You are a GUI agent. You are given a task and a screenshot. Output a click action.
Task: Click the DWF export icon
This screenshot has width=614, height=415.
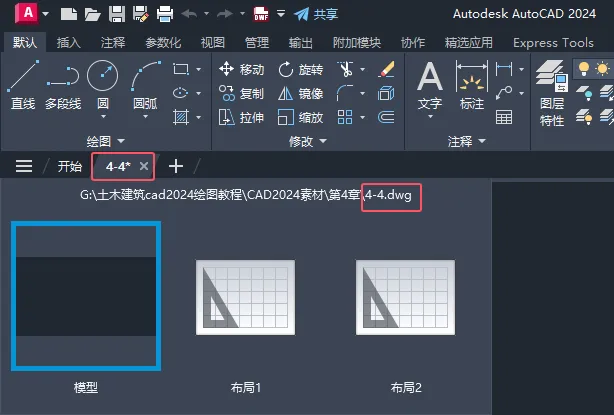point(261,14)
